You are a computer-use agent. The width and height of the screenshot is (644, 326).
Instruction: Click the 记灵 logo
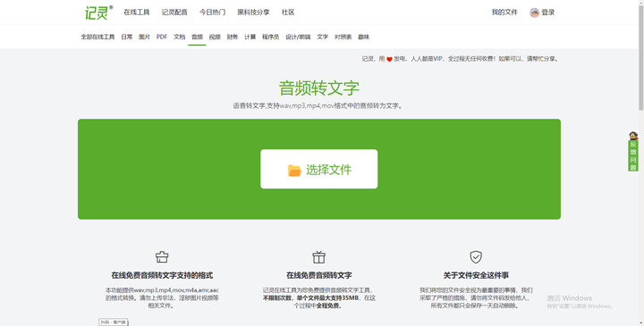point(98,13)
